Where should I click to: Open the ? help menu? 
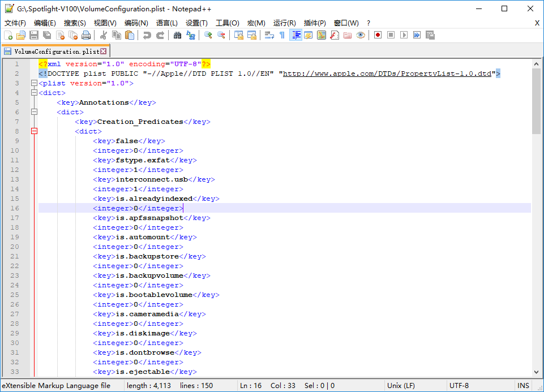coord(369,23)
